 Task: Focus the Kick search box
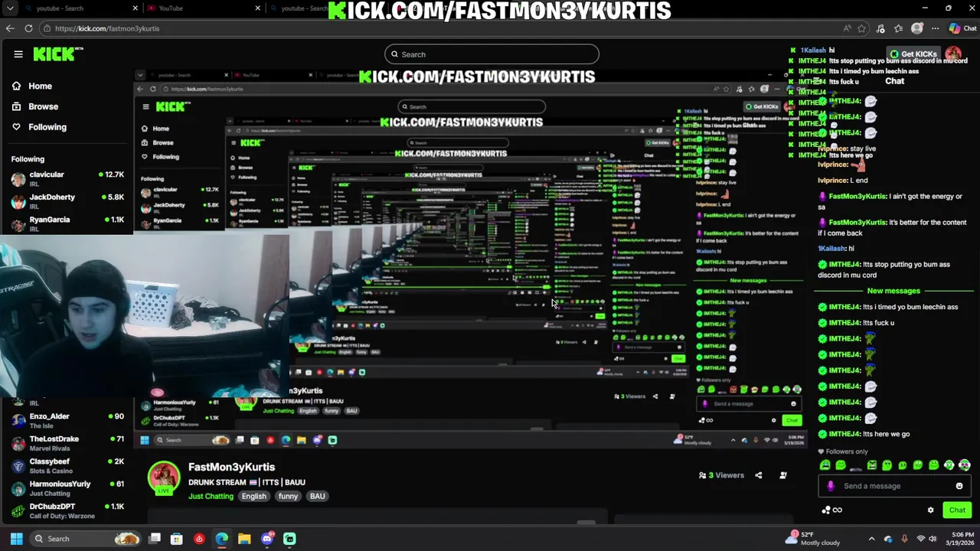coord(492,54)
